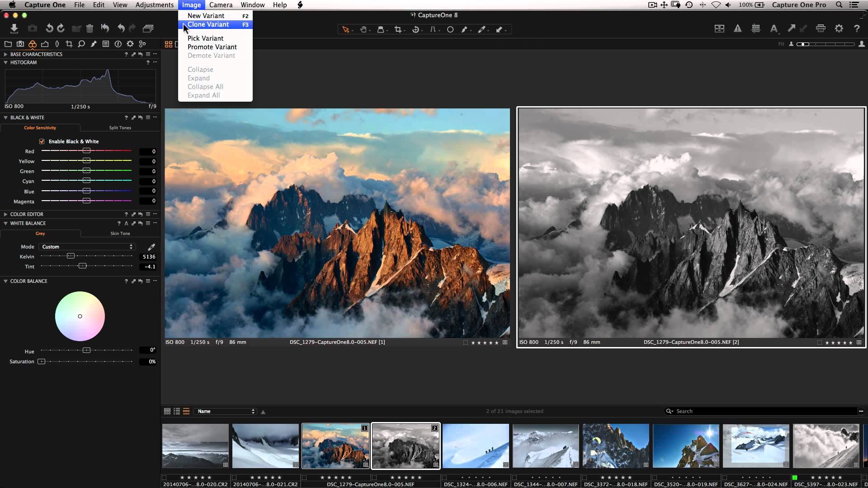
Task: Click Promote Variant menu entry
Action: click(212, 47)
